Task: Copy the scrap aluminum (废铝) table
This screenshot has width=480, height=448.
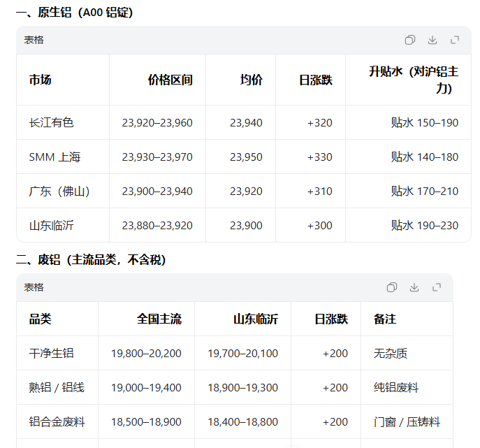Action: tap(392, 287)
